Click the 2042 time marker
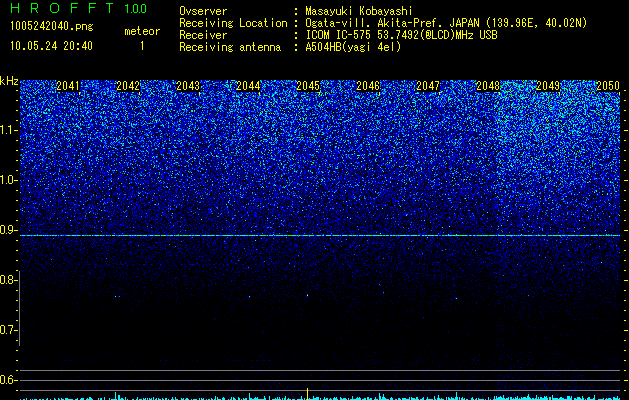This screenshot has height=400, width=629. tap(128, 86)
